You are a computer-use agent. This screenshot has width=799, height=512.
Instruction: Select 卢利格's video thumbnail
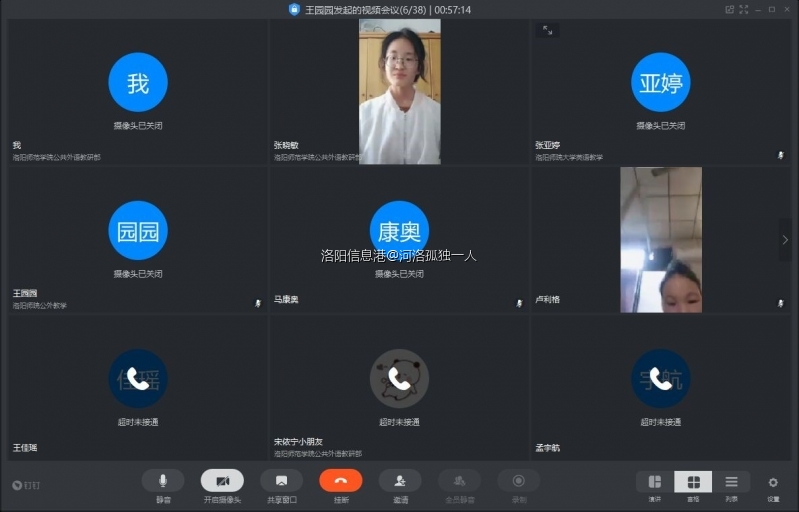660,240
